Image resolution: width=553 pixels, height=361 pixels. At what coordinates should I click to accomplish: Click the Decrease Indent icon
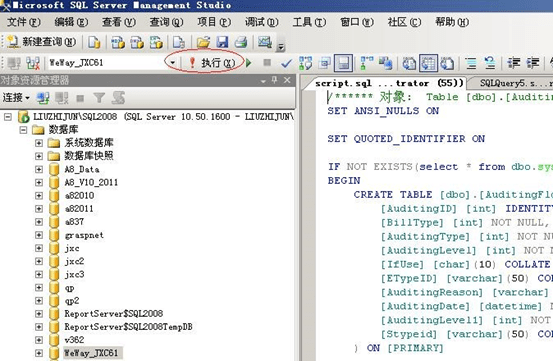coord(514,63)
